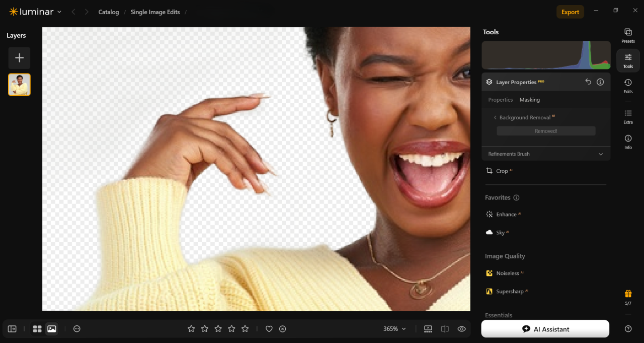Click the Removed! button
This screenshot has width=644, height=343.
point(546,131)
